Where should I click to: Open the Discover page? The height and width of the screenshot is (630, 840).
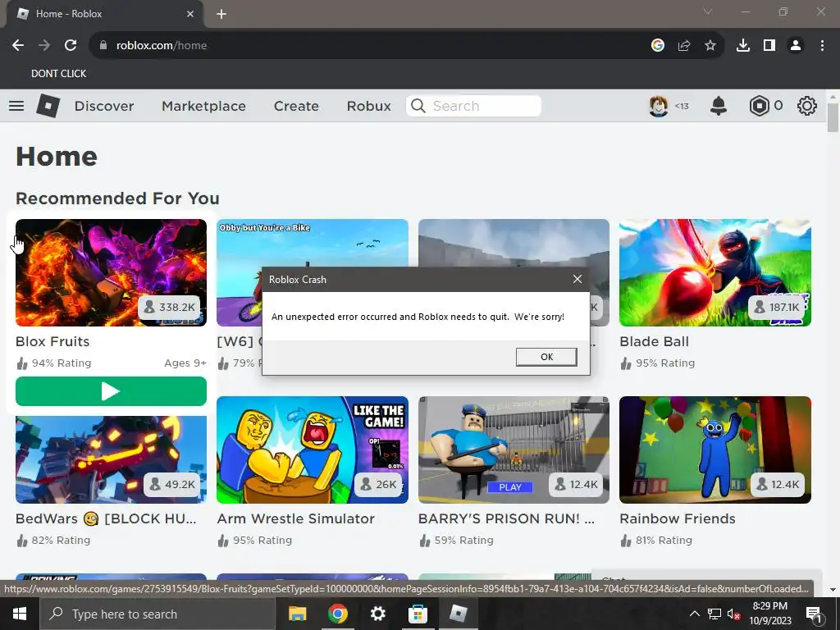(x=104, y=106)
